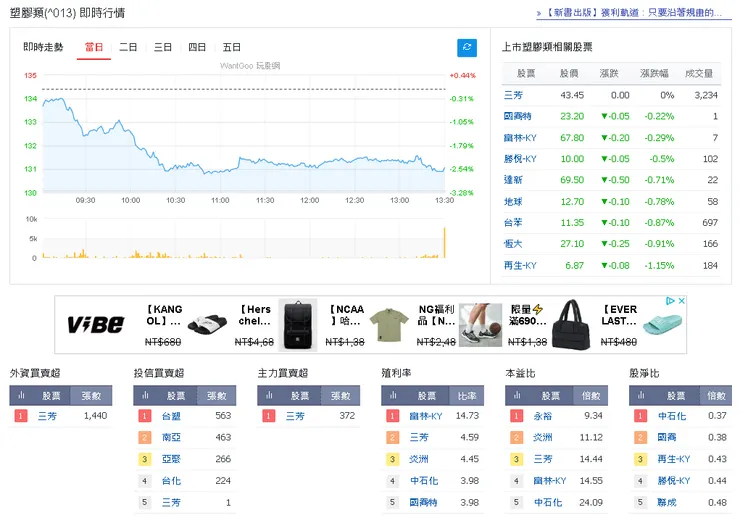Click 股票 header in related stocks table
The height and width of the screenshot is (517, 740).
526,73
